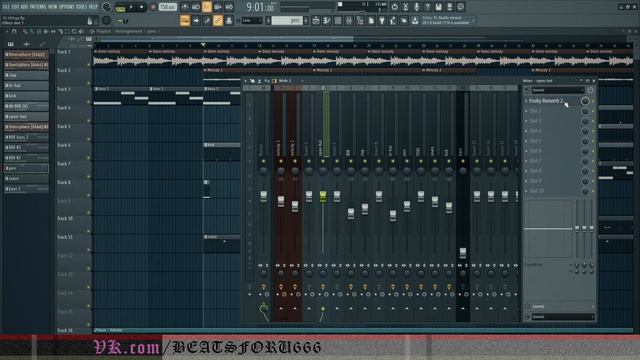Click the master mixer track volume fader
The height and width of the screenshot is (360, 640).
[264, 196]
